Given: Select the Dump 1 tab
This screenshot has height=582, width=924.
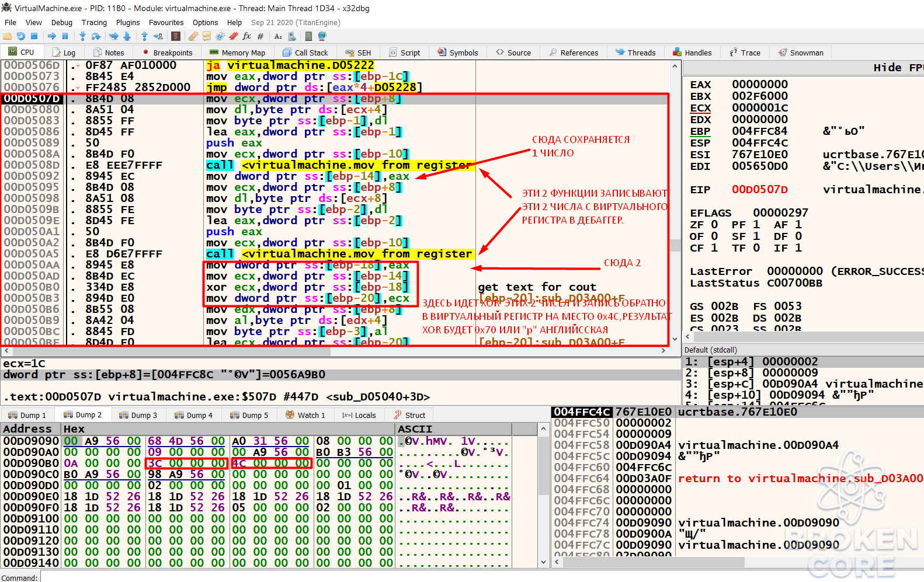Looking at the screenshot, I should 27,415.
